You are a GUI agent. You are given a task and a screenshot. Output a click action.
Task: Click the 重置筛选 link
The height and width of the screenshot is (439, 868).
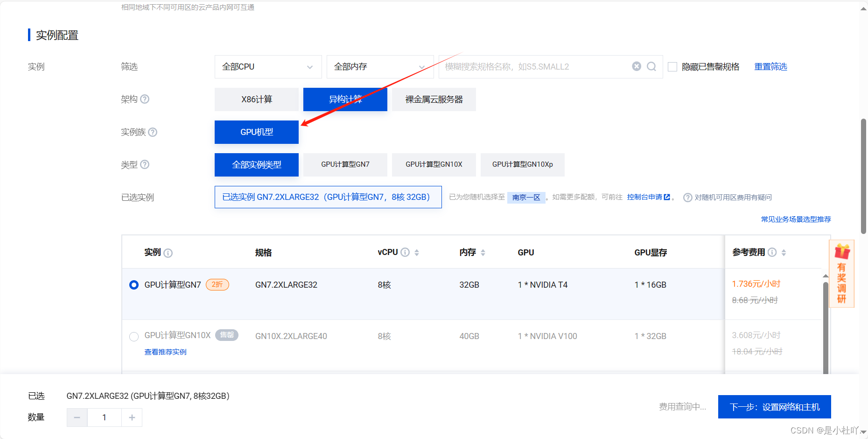pos(771,67)
